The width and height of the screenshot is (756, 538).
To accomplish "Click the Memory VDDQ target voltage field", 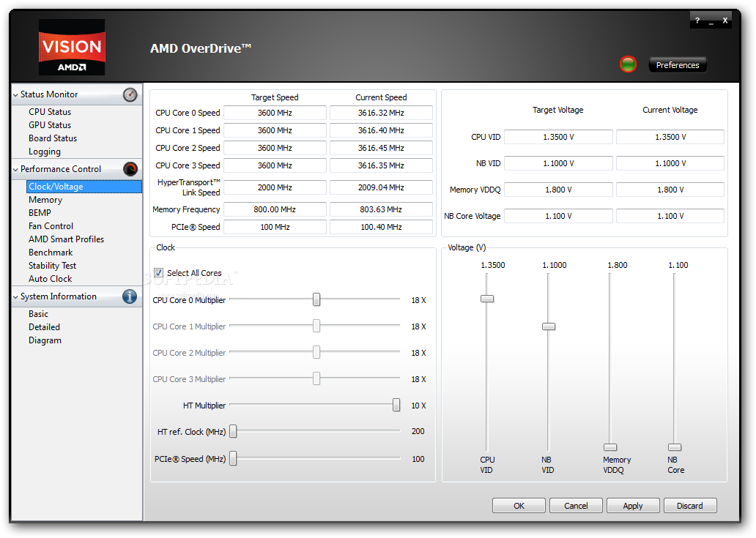I will pyautogui.click(x=558, y=190).
